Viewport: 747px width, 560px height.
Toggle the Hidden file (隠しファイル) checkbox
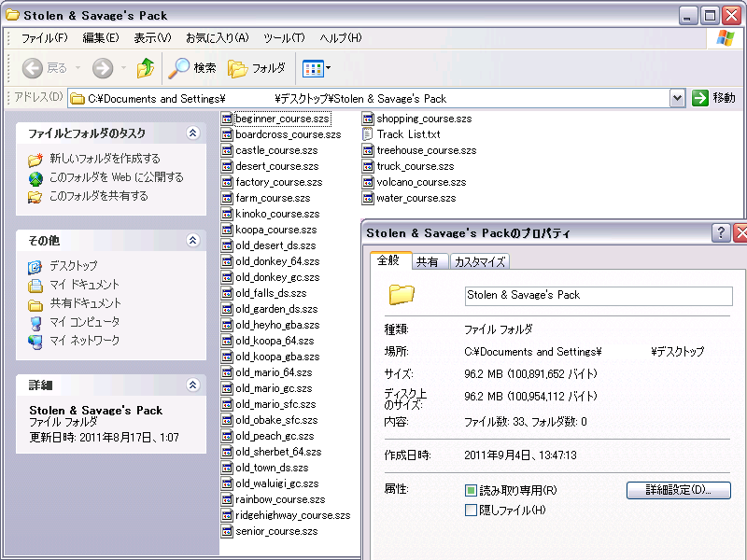tap(471, 510)
